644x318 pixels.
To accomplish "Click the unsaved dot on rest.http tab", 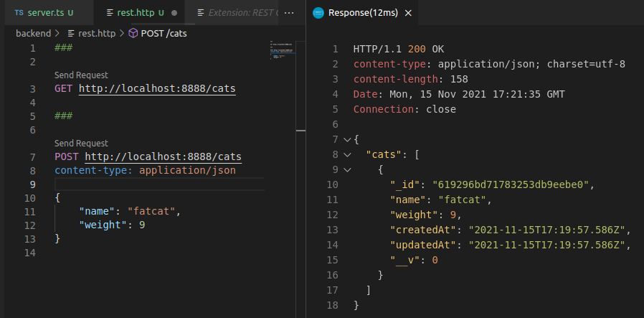I will click(174, 13).
